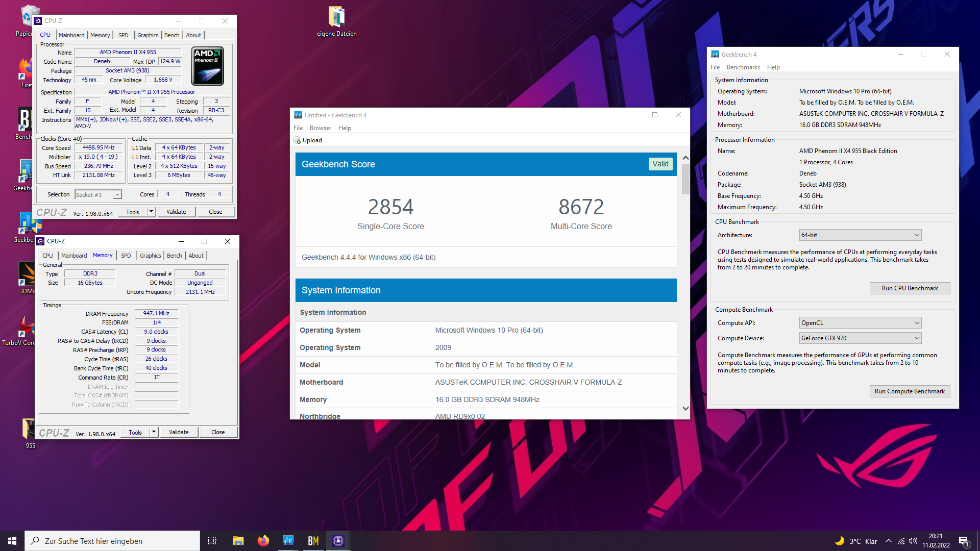This screenshot has height=551, width=980.
Task: Click the scroll up arrow in the Geekbench results
Action: [x=685, y=158]
